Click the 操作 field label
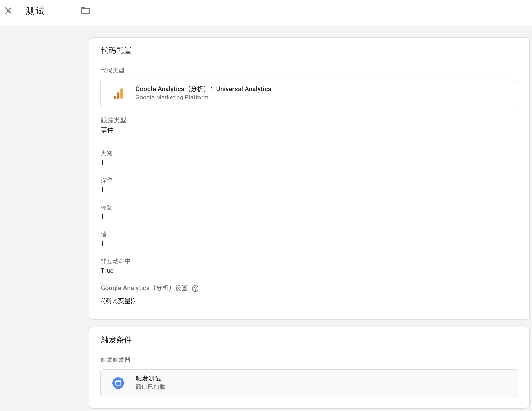The image size is (532, 411). 107,180
